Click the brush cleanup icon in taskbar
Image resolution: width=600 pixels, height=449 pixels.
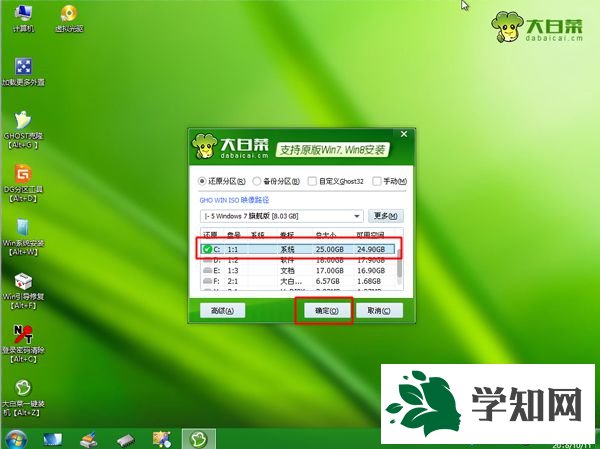(88, 440)
